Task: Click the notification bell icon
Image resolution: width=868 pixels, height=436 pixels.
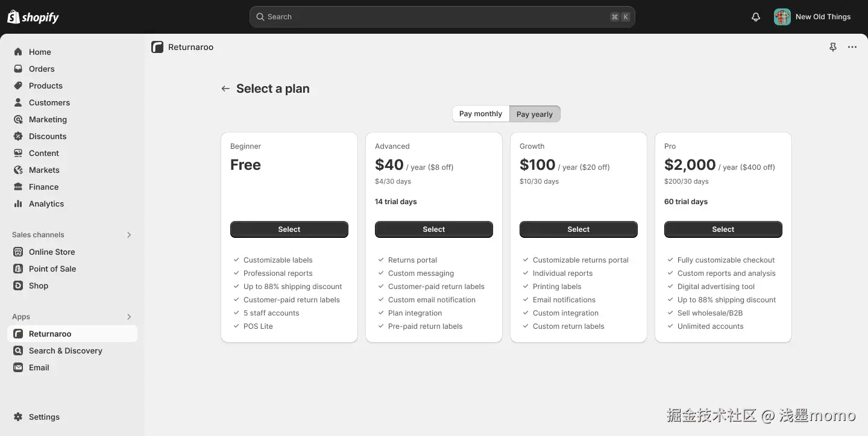Action: [x=756, y=17]
